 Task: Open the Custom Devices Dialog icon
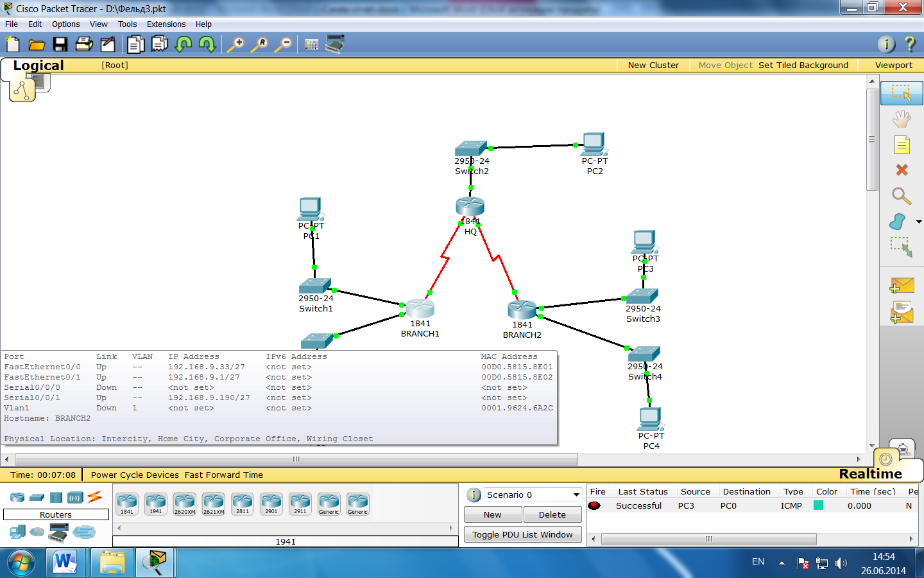click(335, 44)
